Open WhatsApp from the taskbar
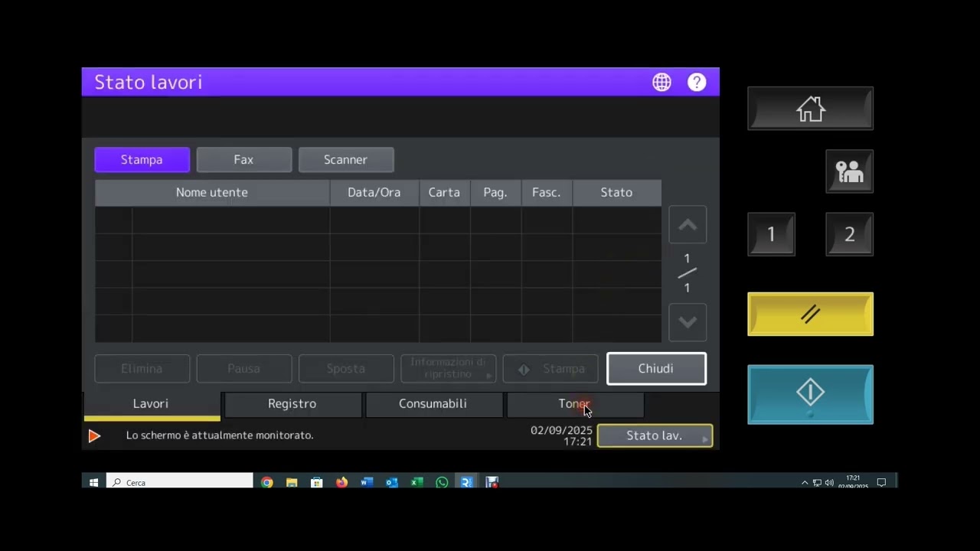 tap(442, 482)
